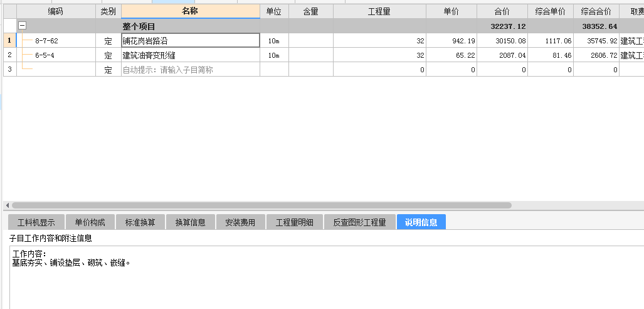Select row header number 1

[10, 41]
